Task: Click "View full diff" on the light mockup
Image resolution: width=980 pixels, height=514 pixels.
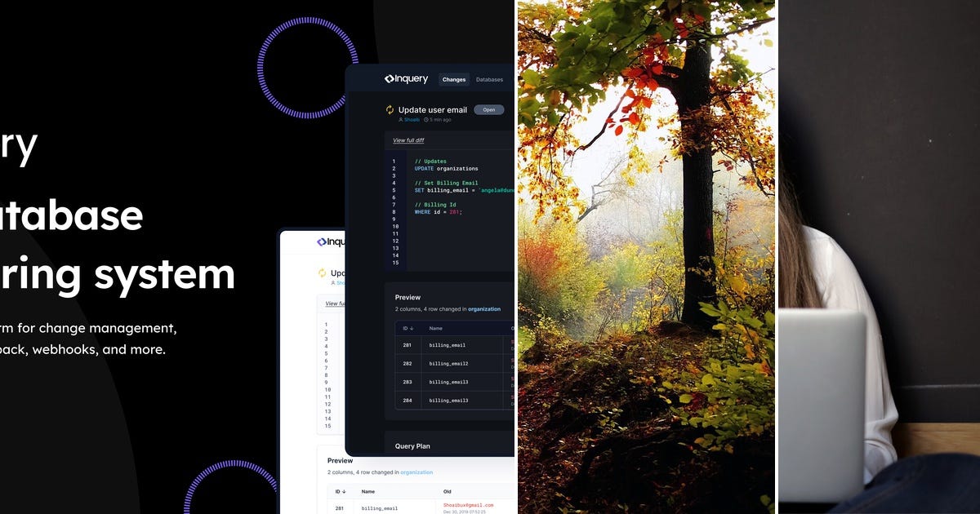Action: 335,304
